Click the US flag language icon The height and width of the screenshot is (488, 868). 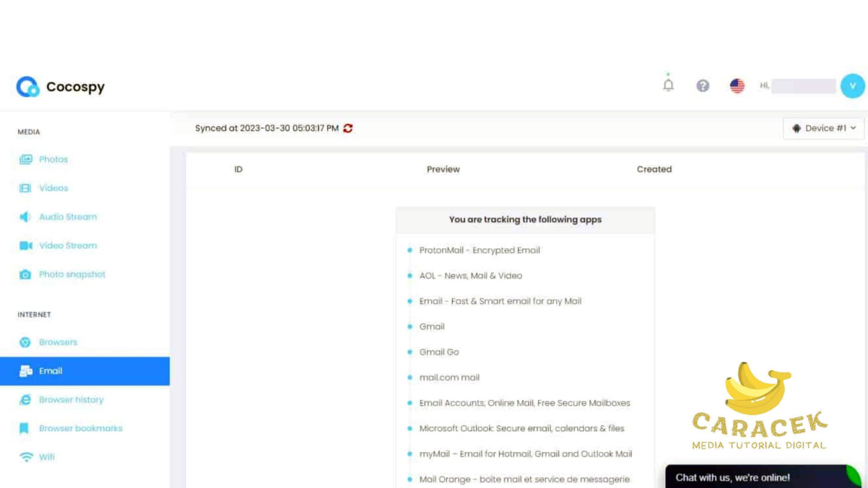[737, 86]
